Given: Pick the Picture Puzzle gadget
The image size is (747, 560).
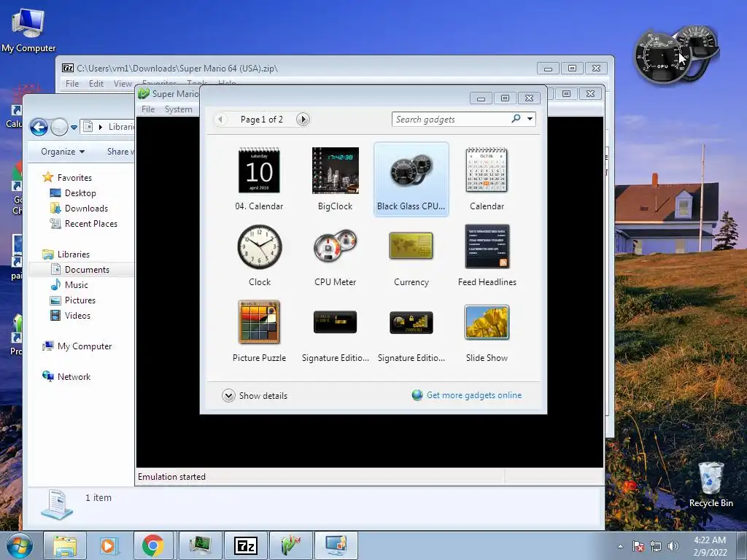Looking at the screenshot, I should pos(259,322).
